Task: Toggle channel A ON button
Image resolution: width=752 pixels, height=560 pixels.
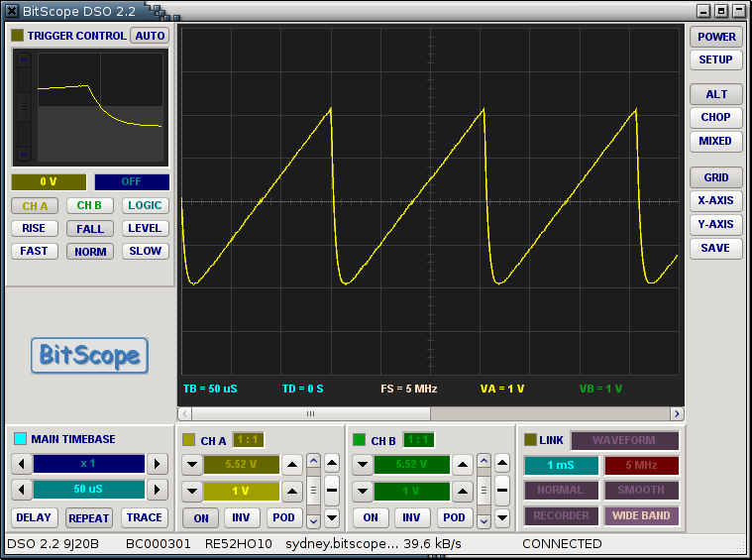Action: pos(201,517)
